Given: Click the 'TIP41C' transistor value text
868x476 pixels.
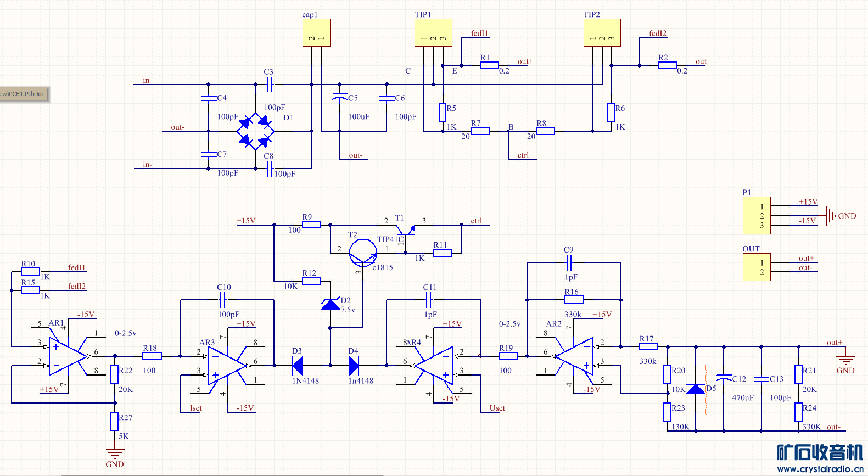Looking at the screenshot, I should (390, 239).
